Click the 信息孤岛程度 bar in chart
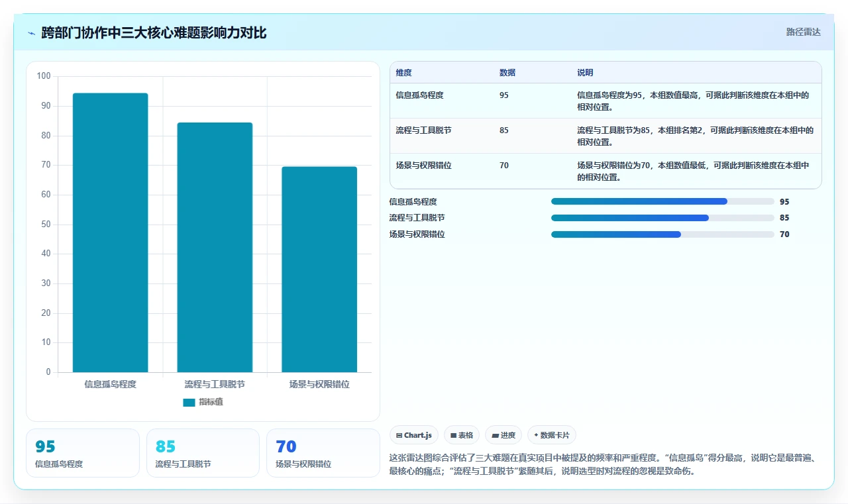This screenshot has width=848, height=504. (x=110, y=232)
